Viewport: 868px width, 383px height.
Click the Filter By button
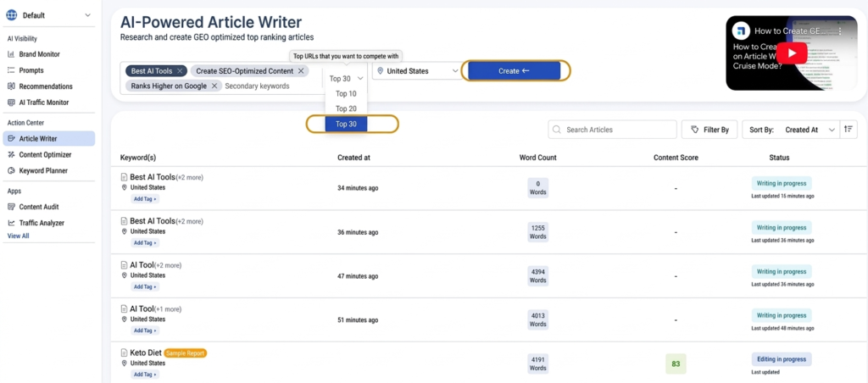coord(709,130)
